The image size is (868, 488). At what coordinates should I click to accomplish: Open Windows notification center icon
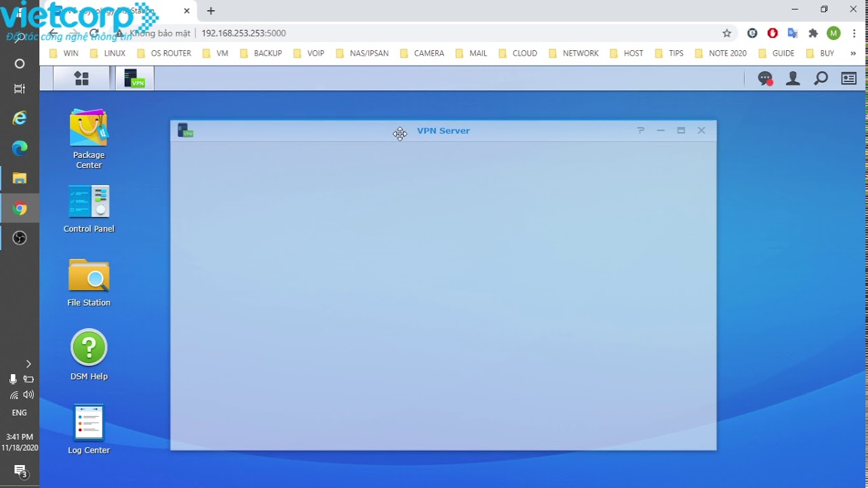[x=20, y=470]
